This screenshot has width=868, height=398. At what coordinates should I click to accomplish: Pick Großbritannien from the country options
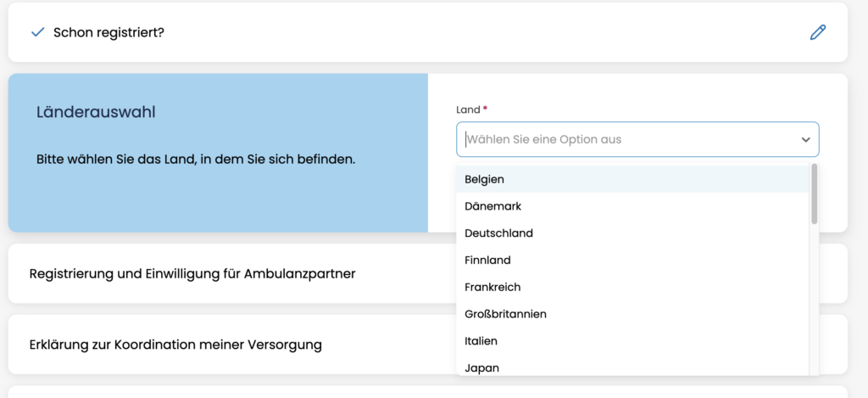pyautogui.click(x=632, y=314)
